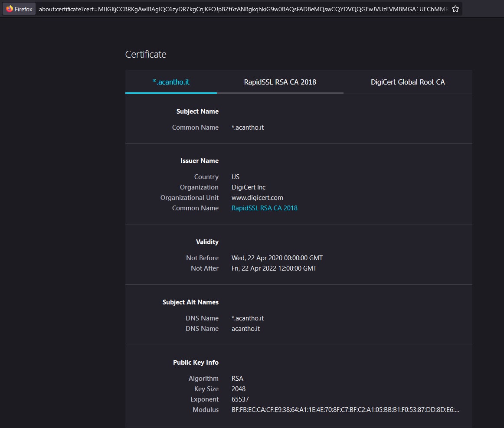
Task: Click the Public Key Info header
Action: 196,363
